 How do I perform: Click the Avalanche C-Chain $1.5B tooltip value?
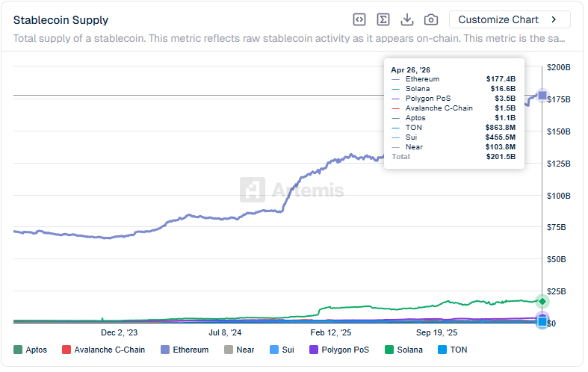coord(505,108)
